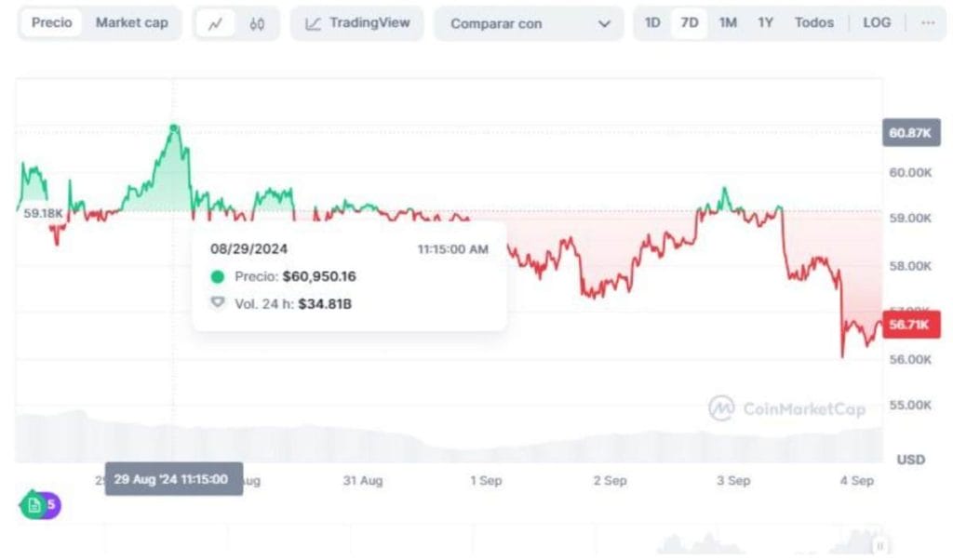Click the range selector pause handle
Image resolution: width=953 pixels, height=560 pixels.
click(879, 545)
